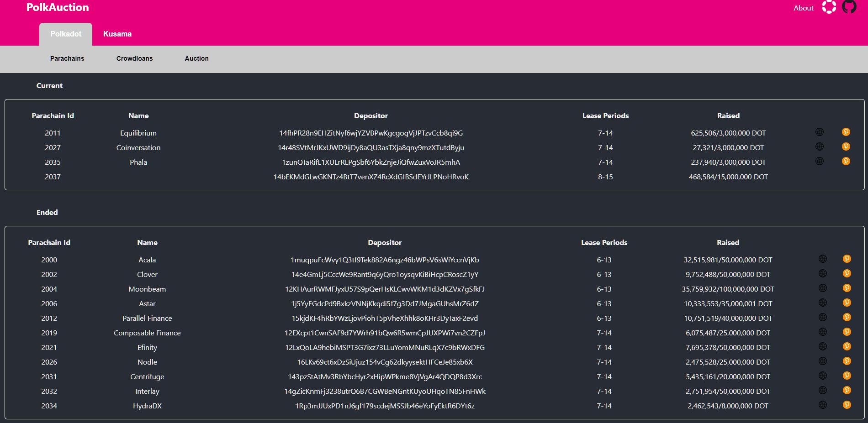Click the 468,584/15,000,000 DOT raised value
This screenshot has height=423, width=868.
[728, 177]
